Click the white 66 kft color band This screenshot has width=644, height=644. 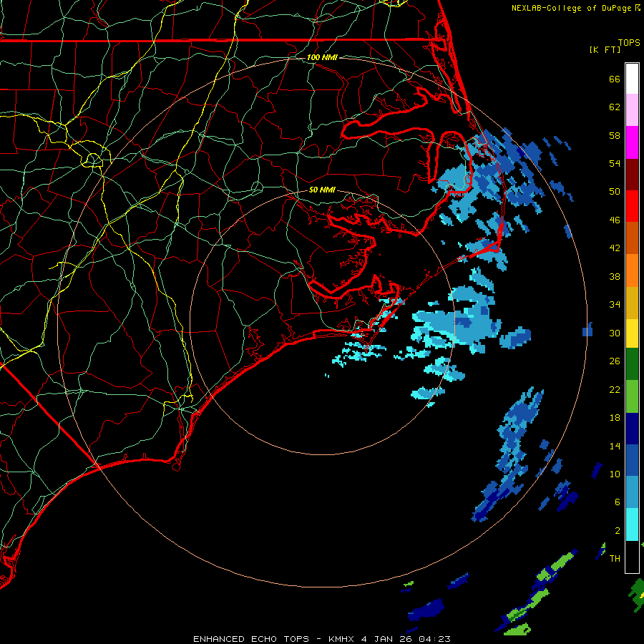click(632, 79)
